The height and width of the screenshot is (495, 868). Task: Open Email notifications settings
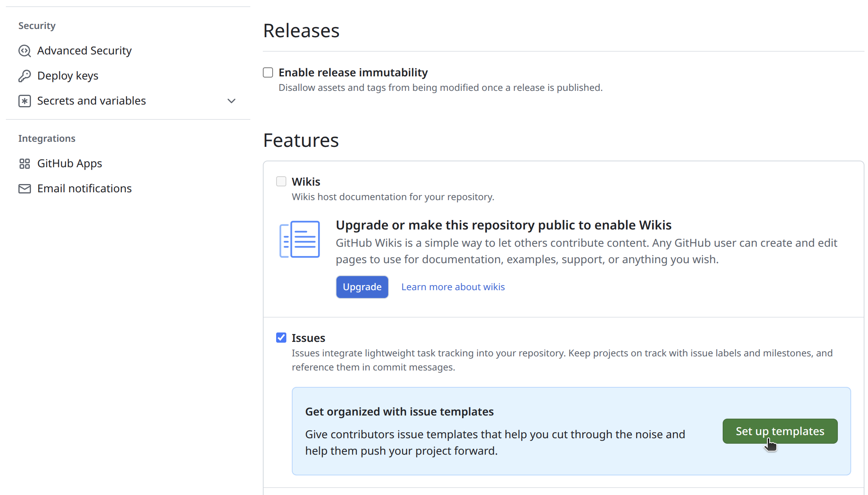click(84, 189)
